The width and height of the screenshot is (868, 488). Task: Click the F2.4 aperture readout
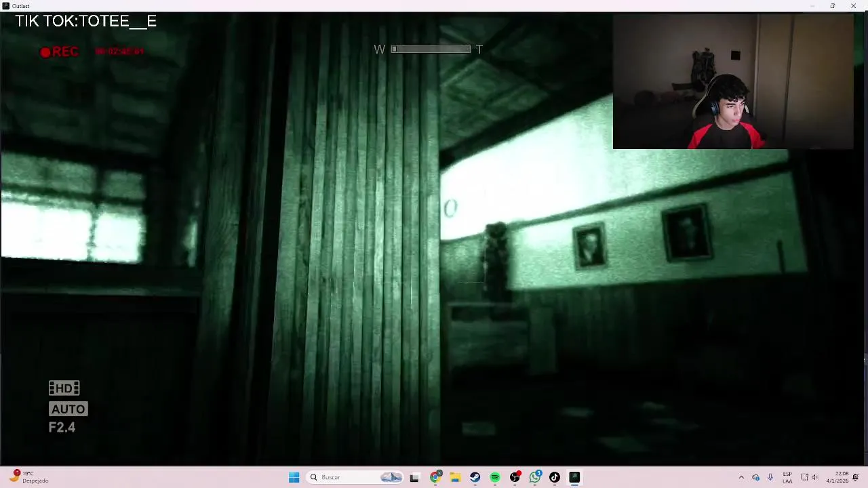click(x=62, y=427)
